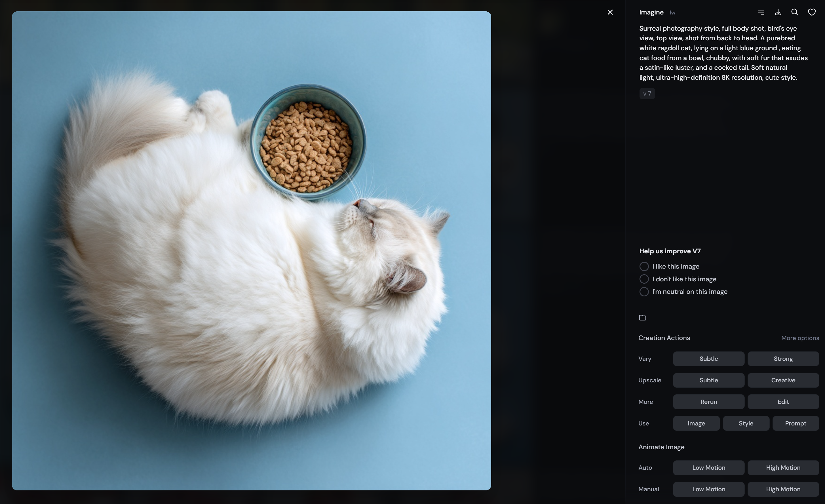The width and height of the screenshot is (825, 504).
Task: Open the options menu icon
Action: click(761, 12)
